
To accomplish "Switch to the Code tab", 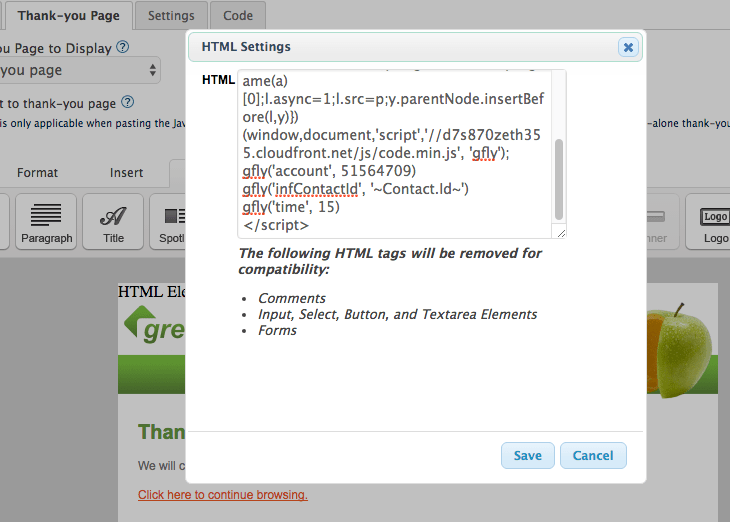I will point(238,15).
